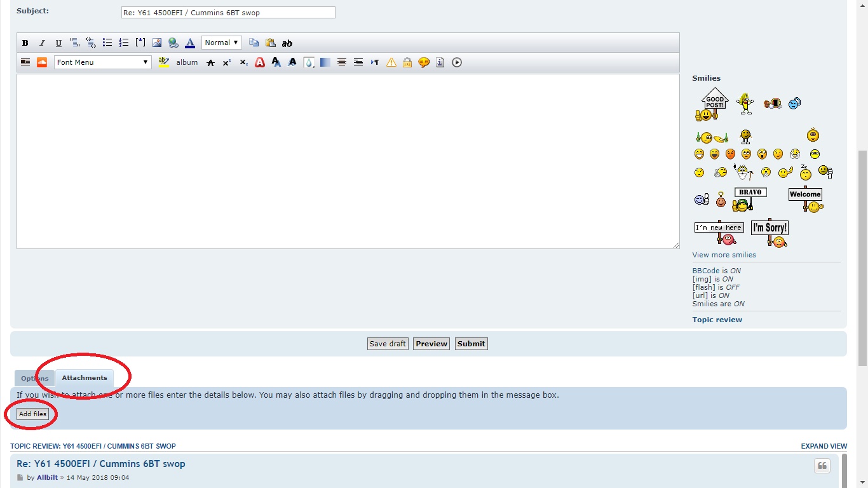Viewport: 868px width, 488px height.
Task: Click the SoundCloud embed icon
Action: [42, 62]
